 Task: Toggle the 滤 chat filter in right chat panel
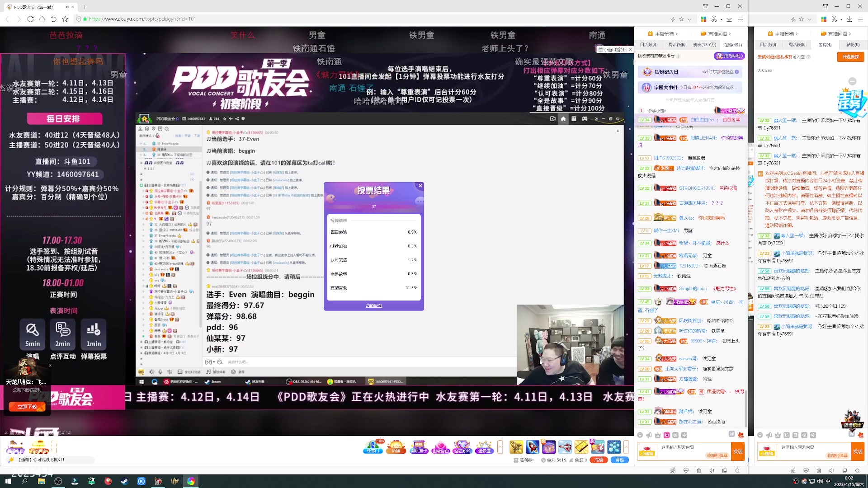(852, 434)
